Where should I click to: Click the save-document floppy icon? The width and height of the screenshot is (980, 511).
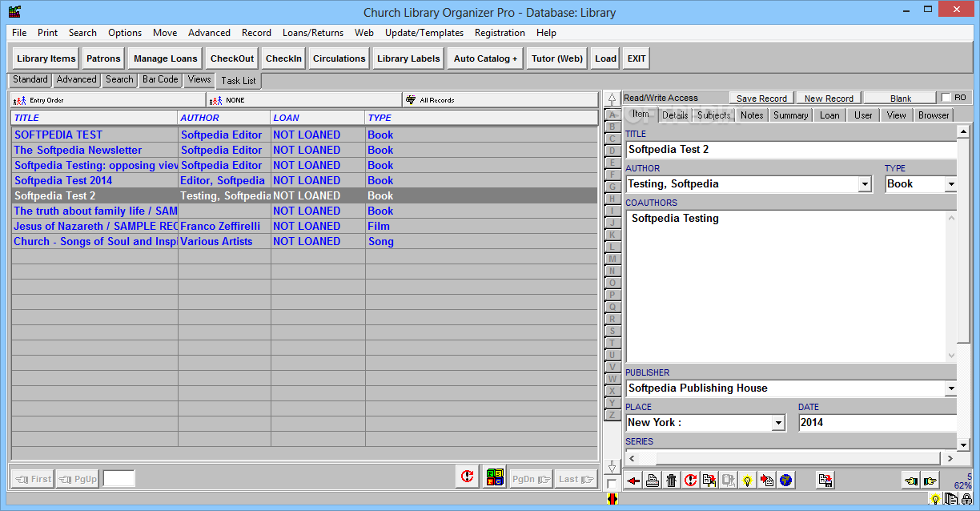click(x=825, y=481)
